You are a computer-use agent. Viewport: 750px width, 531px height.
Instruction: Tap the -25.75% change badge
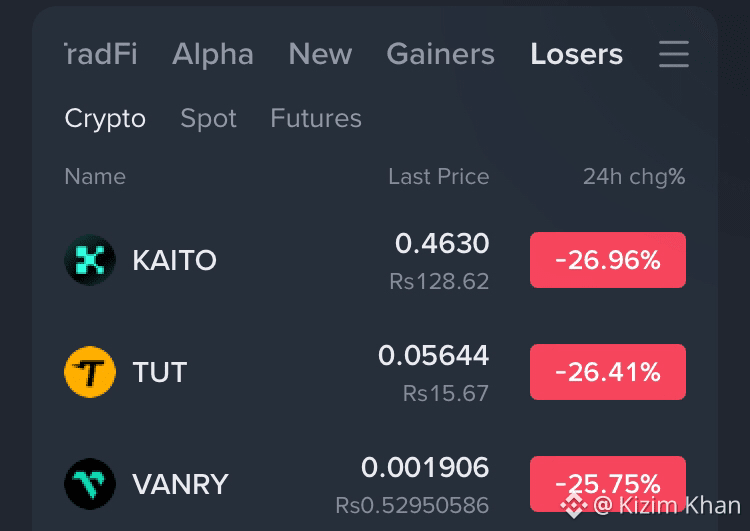point(608,484)
